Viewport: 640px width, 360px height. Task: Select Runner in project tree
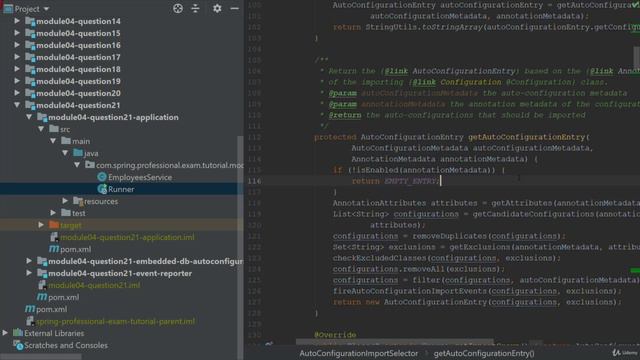[x=121, y=189]
